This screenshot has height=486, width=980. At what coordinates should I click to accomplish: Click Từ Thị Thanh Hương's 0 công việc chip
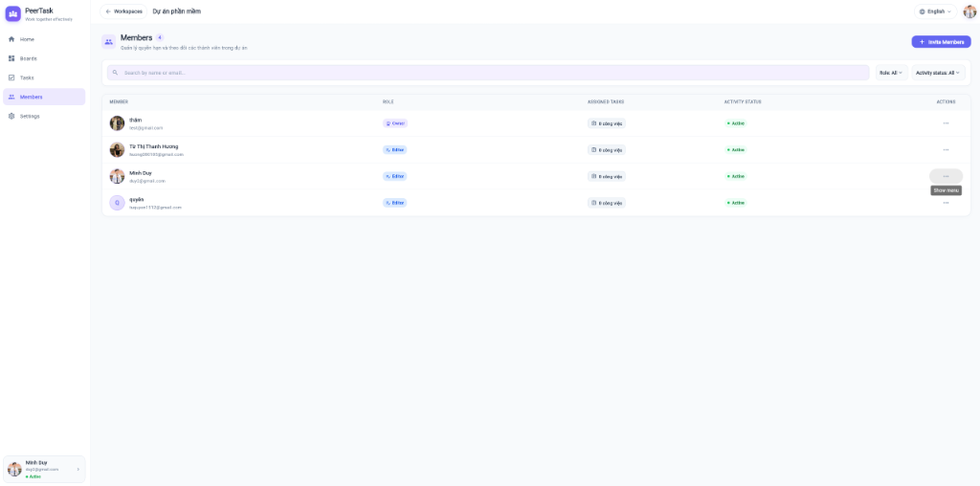click(606, 150)
